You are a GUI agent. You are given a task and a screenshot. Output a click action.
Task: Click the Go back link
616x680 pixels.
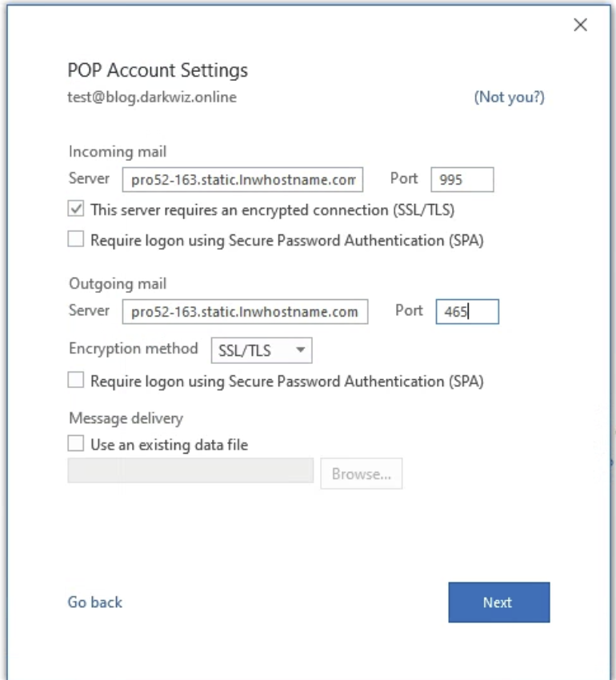[95, 602]
